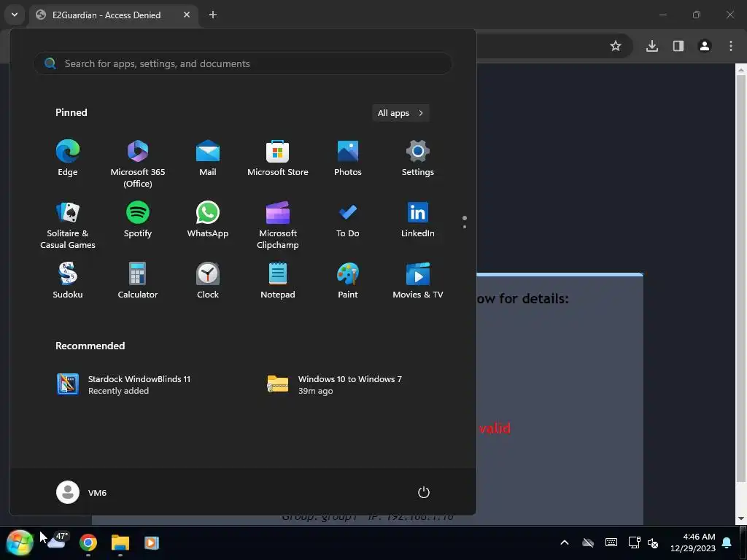Open the To Do app
Image resolution: width=747 pixels, height=560 pixels.
(348, 219)
